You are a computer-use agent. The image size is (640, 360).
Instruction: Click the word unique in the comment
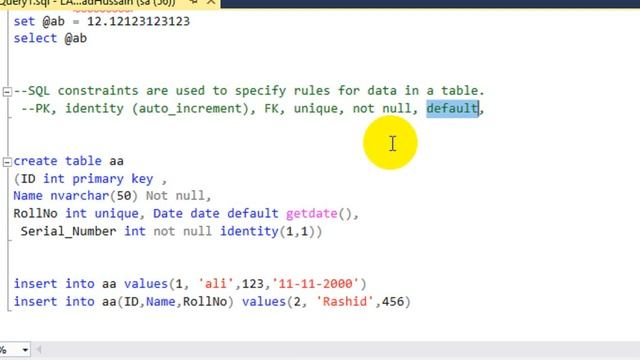[x=316, y=109]
